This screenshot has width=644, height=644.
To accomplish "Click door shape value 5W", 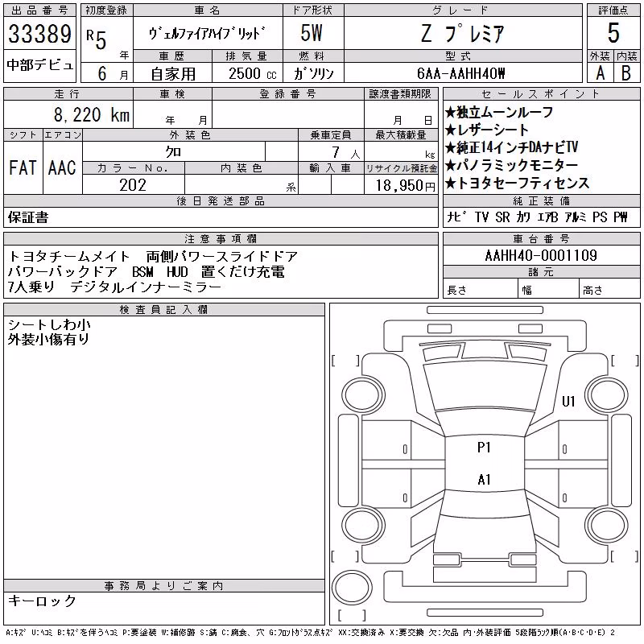I will (x=312, y=33).
